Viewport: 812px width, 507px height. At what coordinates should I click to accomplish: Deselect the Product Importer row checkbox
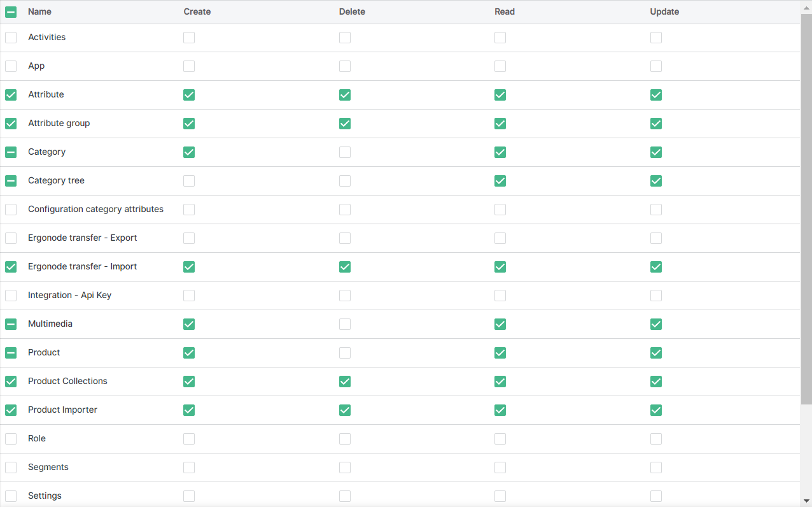(x=11, y=410)
